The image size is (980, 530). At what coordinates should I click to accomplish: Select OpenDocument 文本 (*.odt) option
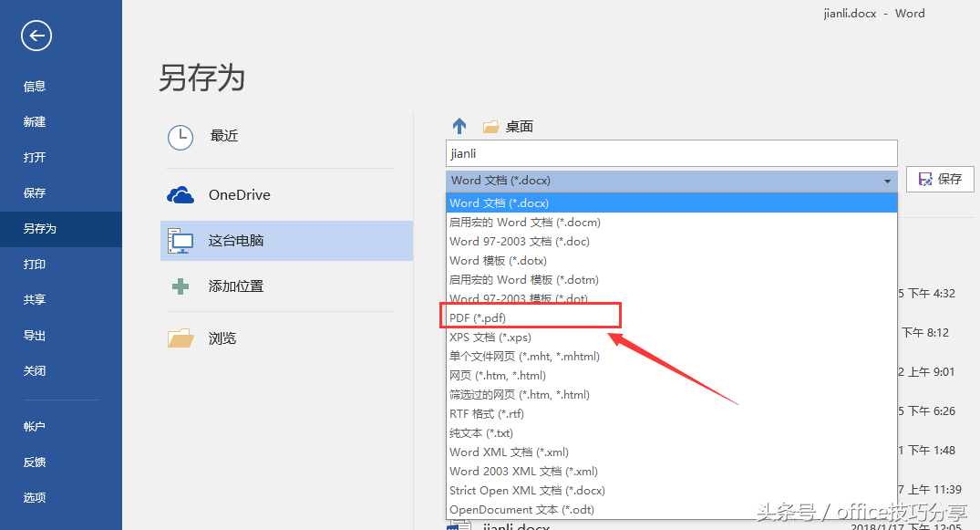tap(671, 509)
